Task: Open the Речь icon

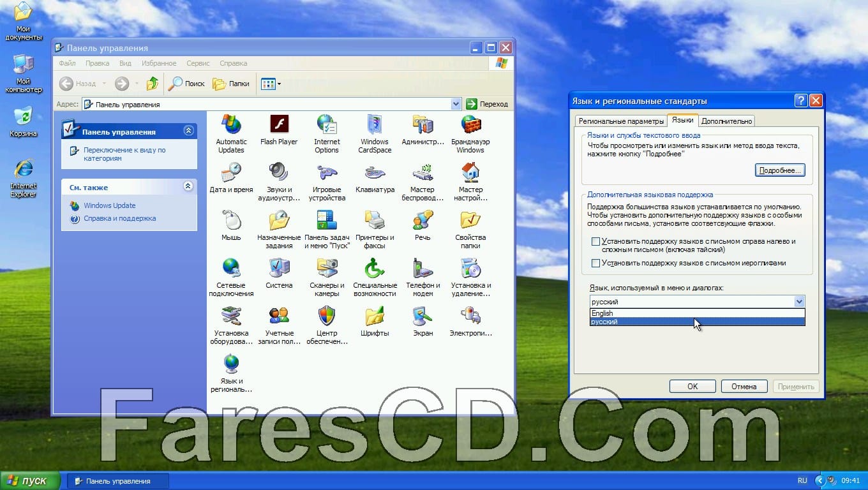Action: coord(423,225)
